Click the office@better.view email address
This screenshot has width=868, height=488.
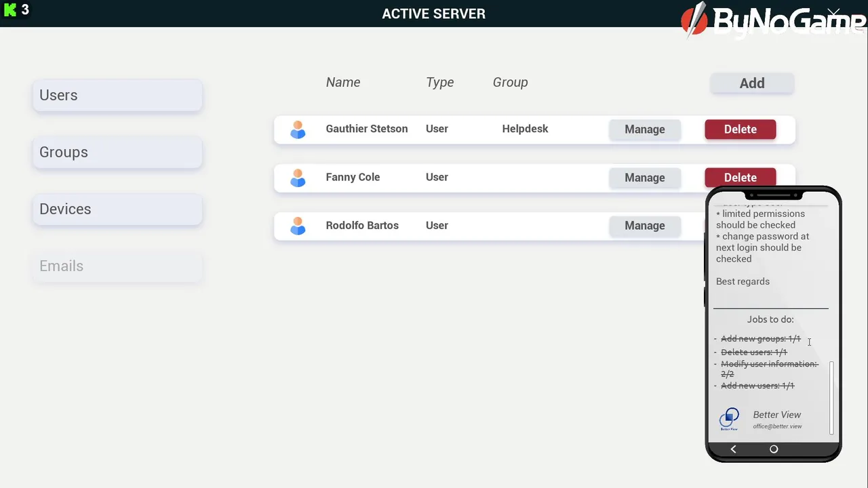click(777, 426)
